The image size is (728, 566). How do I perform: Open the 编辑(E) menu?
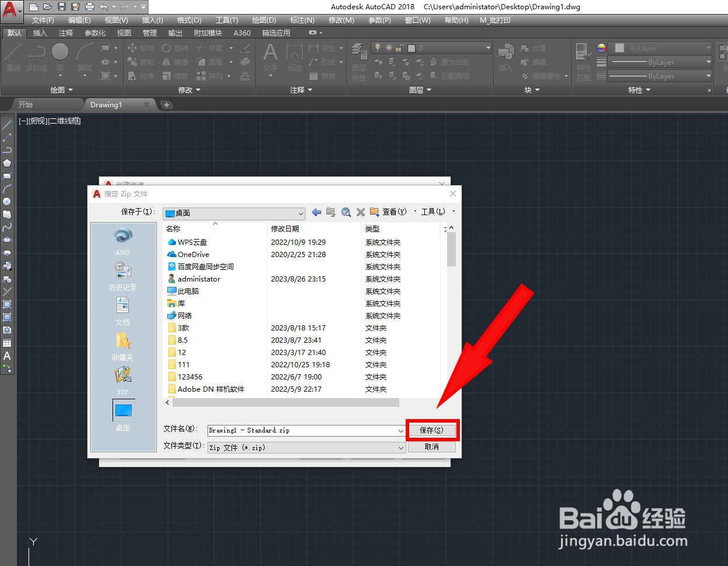79,20
